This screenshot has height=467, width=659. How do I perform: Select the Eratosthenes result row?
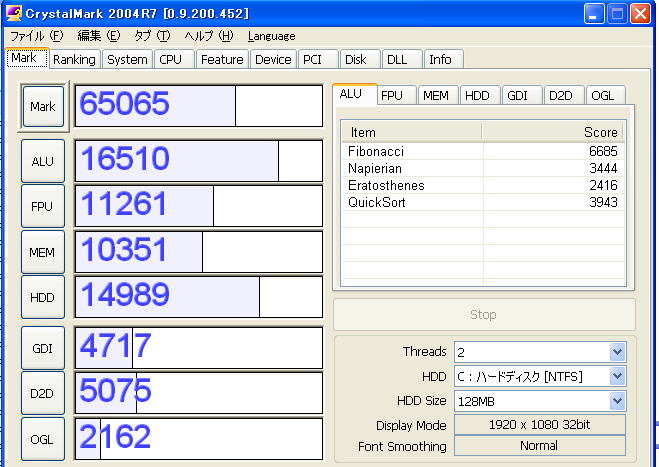tap(483, 185)
